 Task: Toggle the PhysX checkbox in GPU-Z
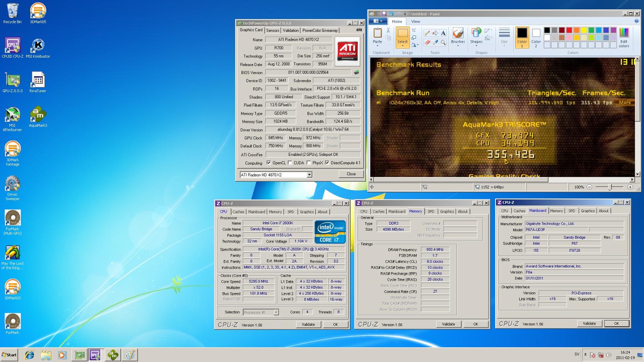[308, 163]
